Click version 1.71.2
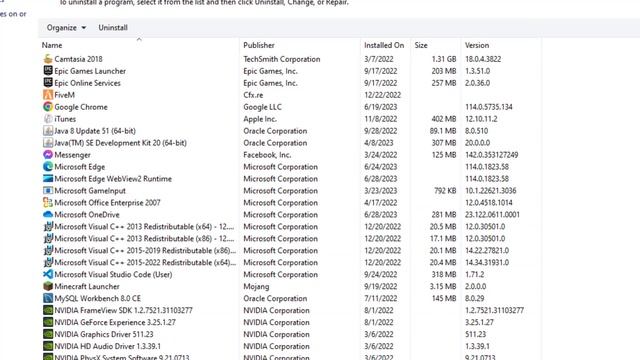 click(474, 274)
